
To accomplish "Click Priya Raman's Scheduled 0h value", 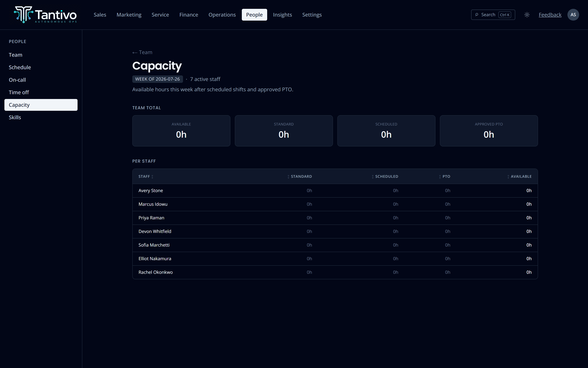I will pyautogui.click(x=395, y=218).
